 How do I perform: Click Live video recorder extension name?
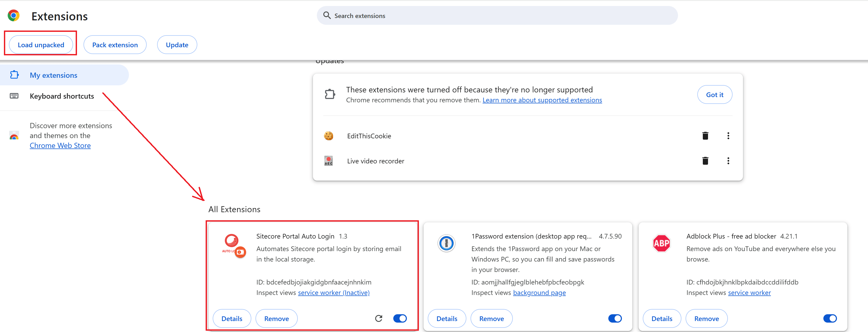coord(375,161)
